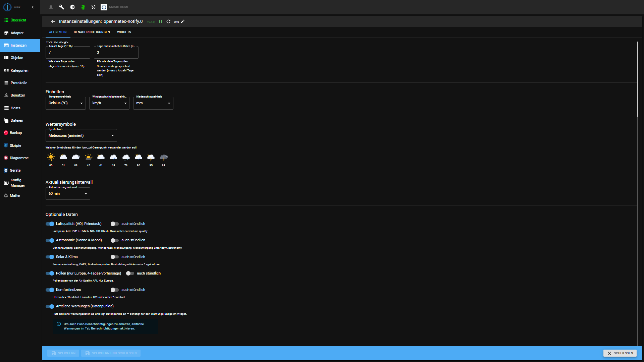Collapse the sidebar with chevron arrow

pos(33,7)
